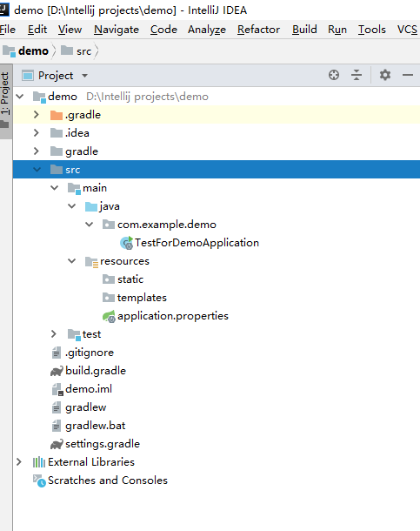Click the static folder icon
The width and height of the screenshot is (420, 531).
(x=108, y=279)
